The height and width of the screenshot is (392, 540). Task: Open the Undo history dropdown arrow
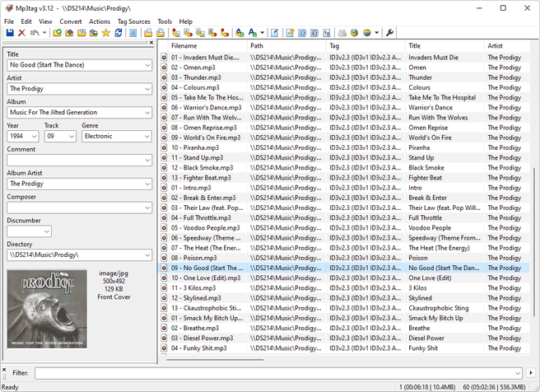[44, 33]
